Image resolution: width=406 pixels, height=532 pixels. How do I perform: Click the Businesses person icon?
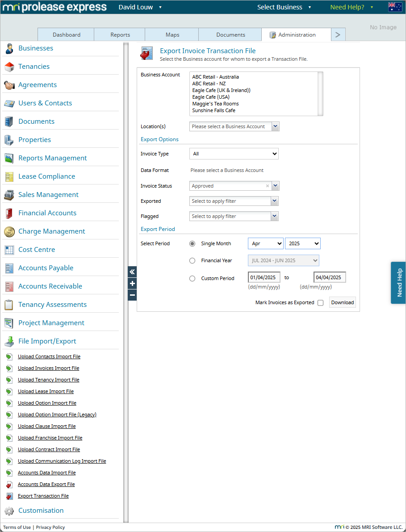pos(9,49)
